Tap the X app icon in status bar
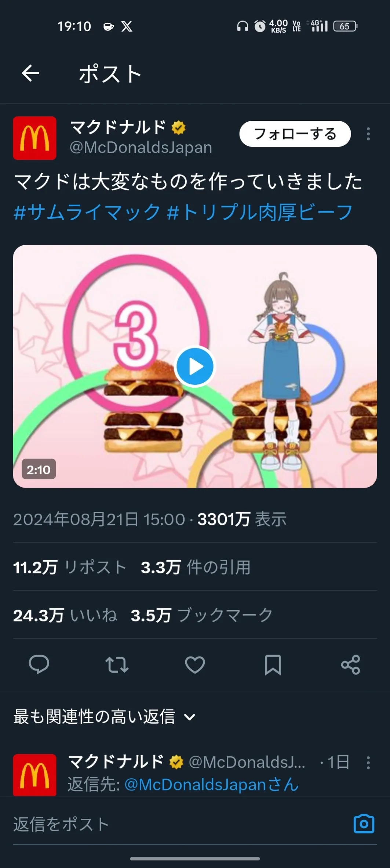 [x=127, y=26]
